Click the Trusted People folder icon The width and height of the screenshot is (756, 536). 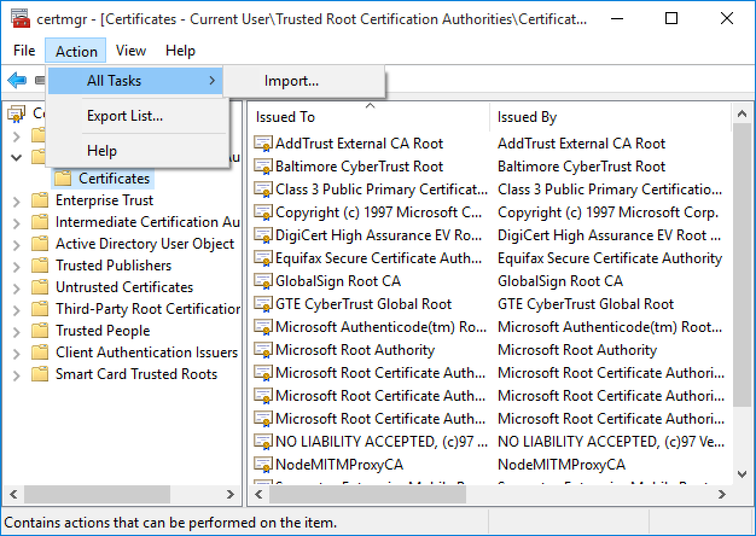click(x=40, y=331)
